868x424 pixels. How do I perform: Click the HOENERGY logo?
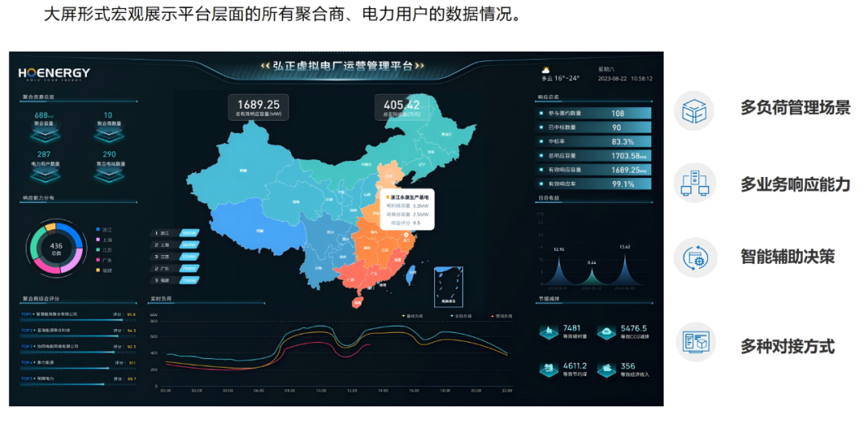click(x=55, y=73)
